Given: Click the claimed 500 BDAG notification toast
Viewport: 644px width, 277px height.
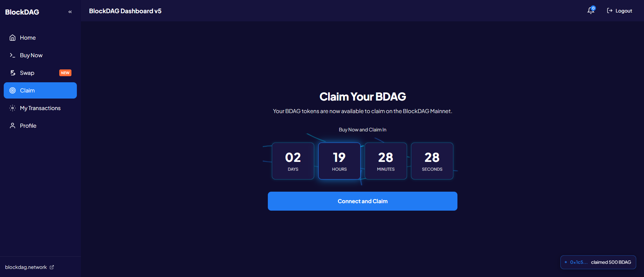Looking at the screenshot, I should (598, 262).
